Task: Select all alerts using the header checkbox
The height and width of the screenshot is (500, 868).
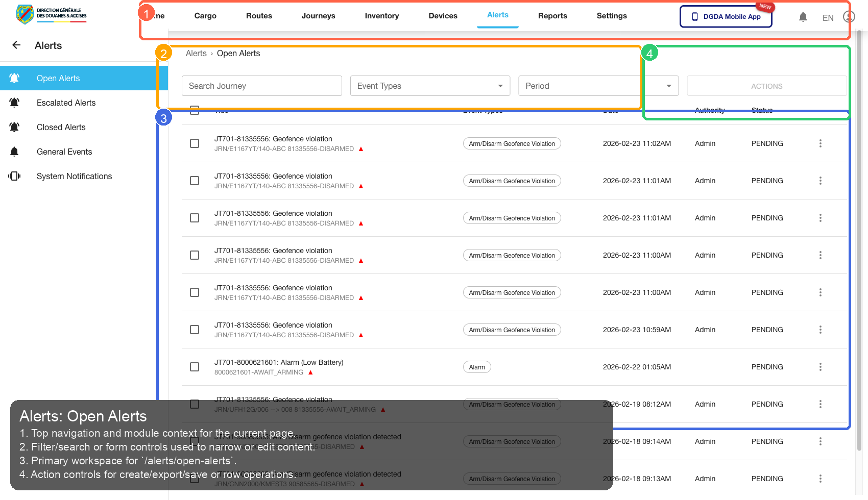Action: click(x=195, y=110)
